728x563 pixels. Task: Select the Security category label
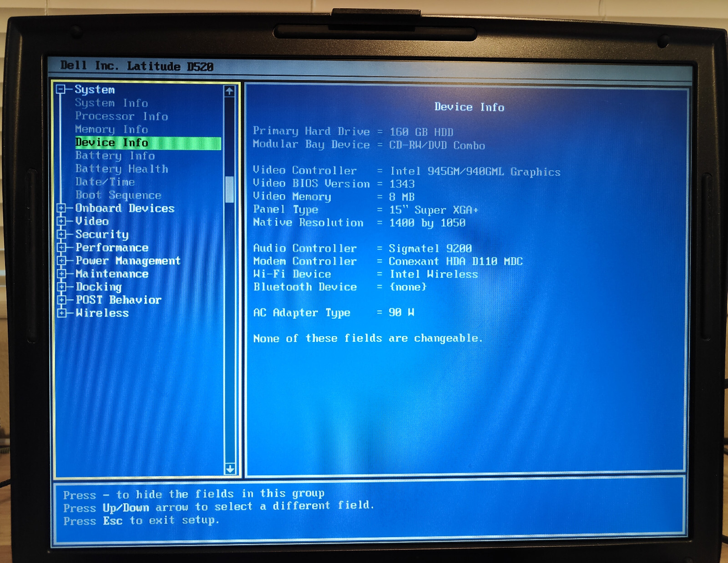click(102, 235)
